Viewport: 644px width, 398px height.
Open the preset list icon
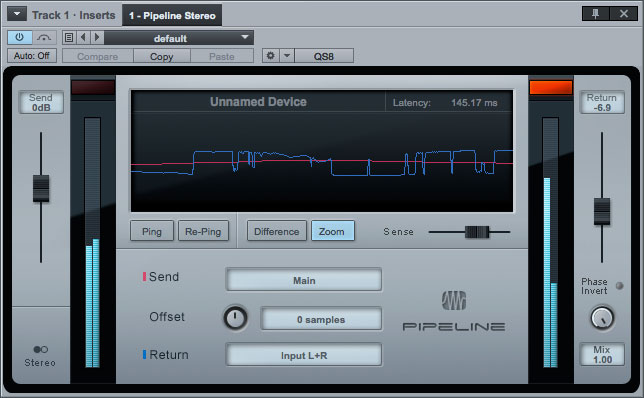pyautogui.click(x=69, y=38)
